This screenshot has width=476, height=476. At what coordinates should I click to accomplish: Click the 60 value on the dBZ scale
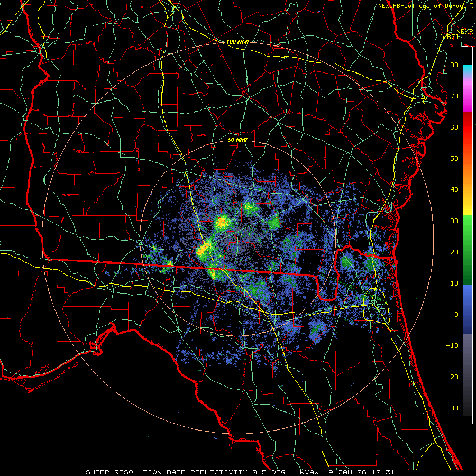[x=454, y=127]
